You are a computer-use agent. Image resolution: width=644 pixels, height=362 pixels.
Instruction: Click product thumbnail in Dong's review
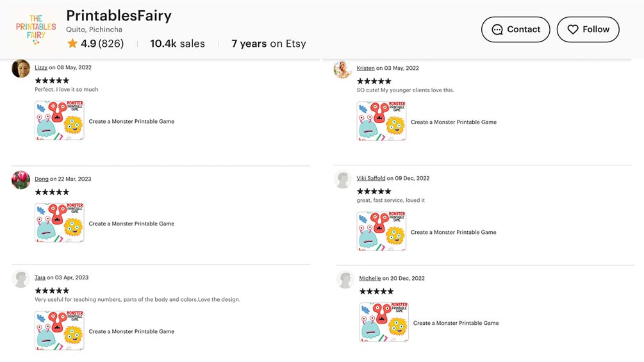[x=60, y=223]
